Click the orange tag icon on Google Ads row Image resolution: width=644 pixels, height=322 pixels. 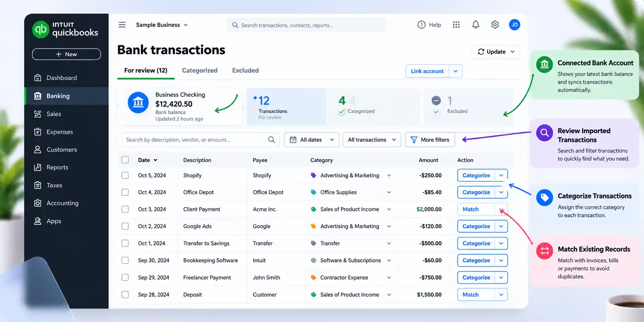pyautogui.click(x=314, y=226)
